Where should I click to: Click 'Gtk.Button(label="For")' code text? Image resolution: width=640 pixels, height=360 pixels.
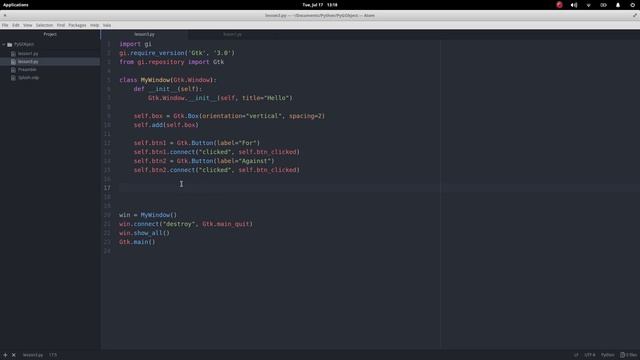(x=218, y=143)
